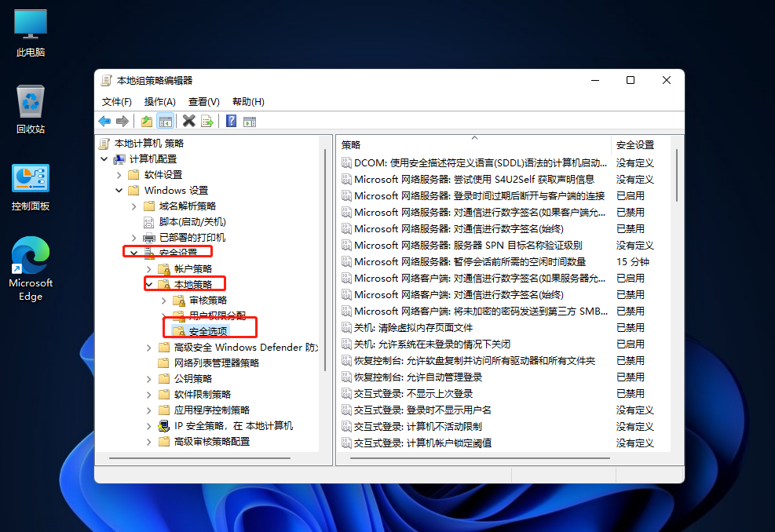Viewport: 775px width, 532px height.
Task: Select 应用程序控制策略 tree item
Action: (x=211, y=410)
